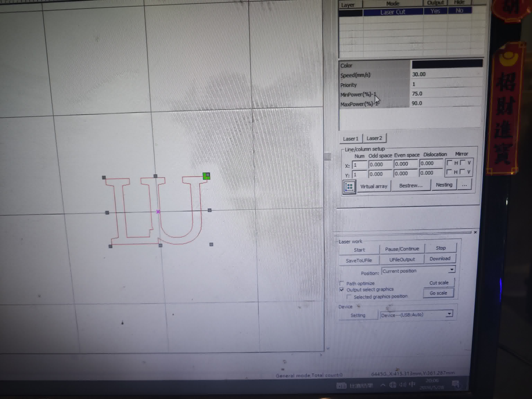532x399 pixels.
Task: Open the network globe tray icon
Action: tap(393, 385)
